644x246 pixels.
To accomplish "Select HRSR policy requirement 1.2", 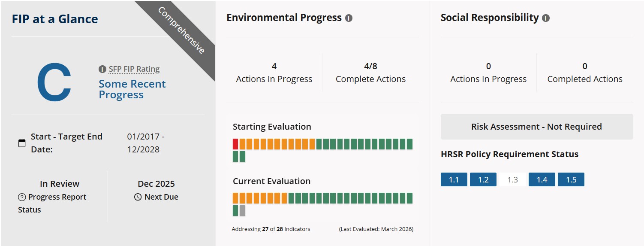I will coord(483,179).
